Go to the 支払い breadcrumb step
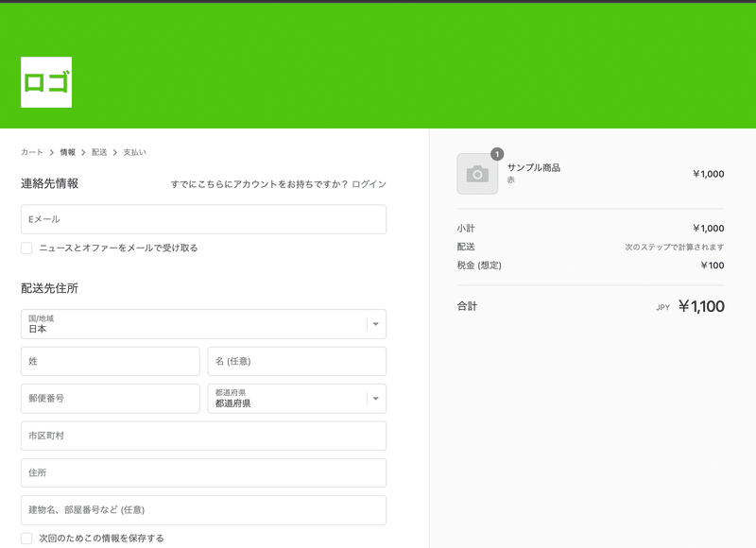This screenshot has width=756, height=548. (x=134, y=152)
